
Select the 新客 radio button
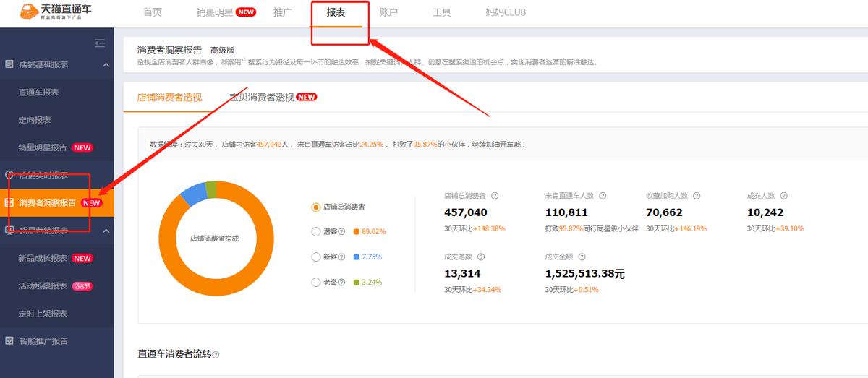[315, 257]
